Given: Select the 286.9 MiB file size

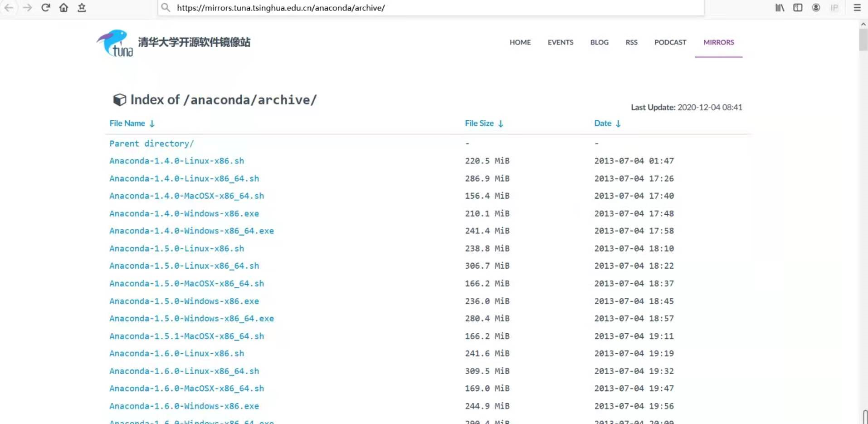Looking at the screenshot, I should [x=487, y=178].
